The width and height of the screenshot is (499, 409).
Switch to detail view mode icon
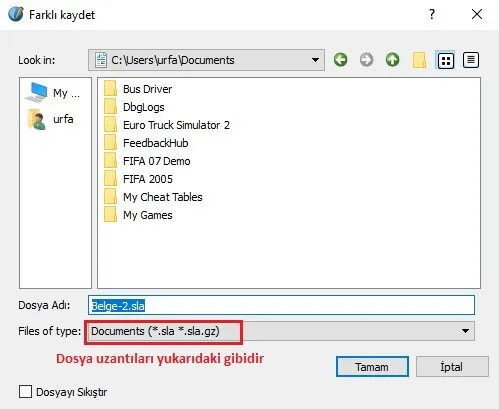(471, 60)
